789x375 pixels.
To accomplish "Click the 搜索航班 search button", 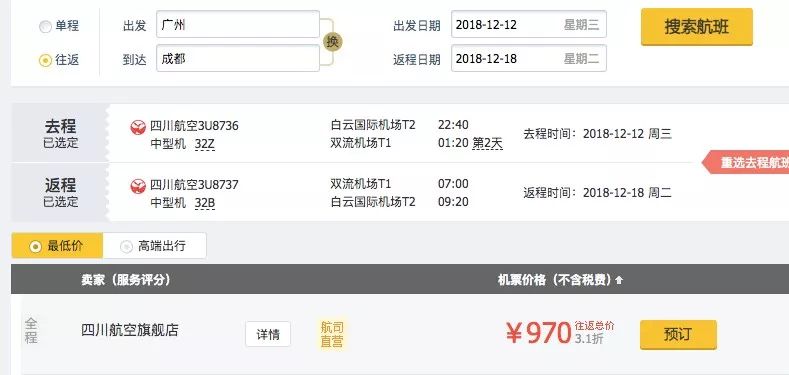I will click(x=696, y=27).
